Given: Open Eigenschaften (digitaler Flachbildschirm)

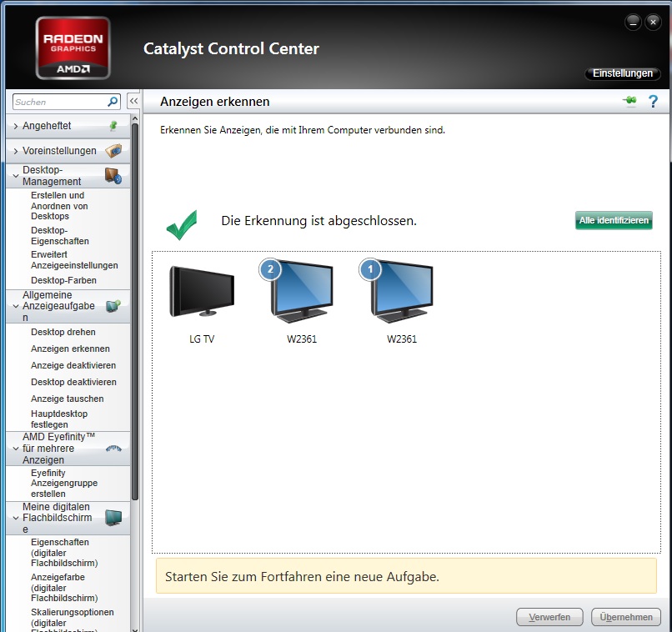Looking at the screenshot, I should (64, 552).
